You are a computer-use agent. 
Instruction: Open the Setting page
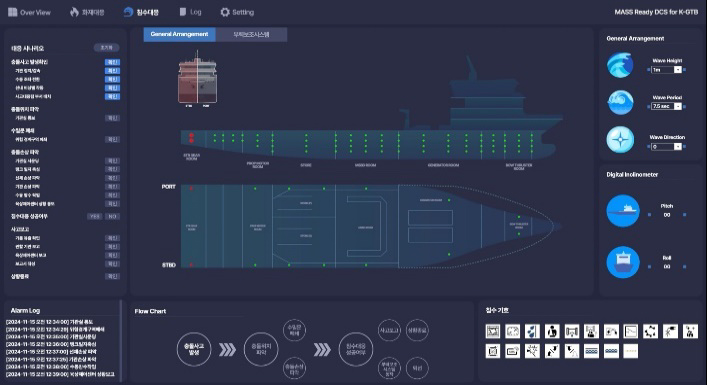(x=237, y=12)
